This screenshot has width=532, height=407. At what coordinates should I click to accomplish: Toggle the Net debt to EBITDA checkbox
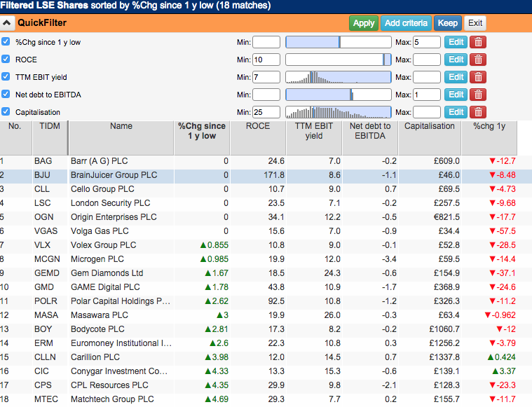pyautogui.click(x=6, y=94)
